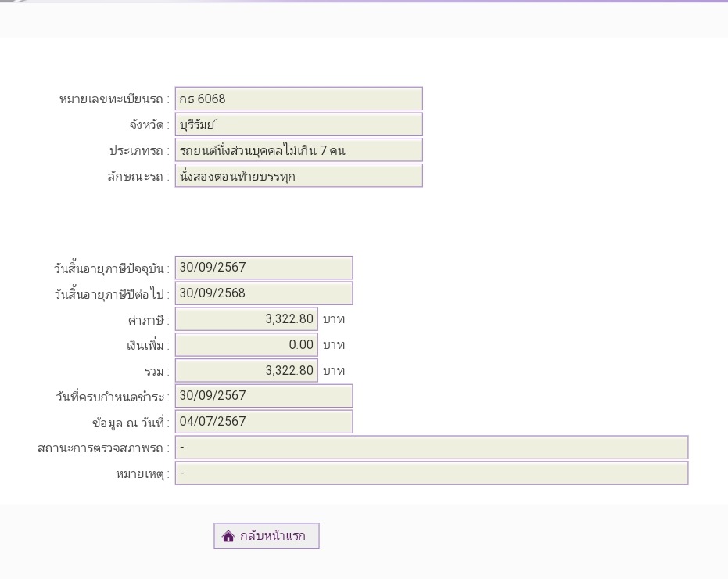Click the รวม total amount field
This screenshot has height=579, width=728.
pyautogui.click(x=246, y=370)
